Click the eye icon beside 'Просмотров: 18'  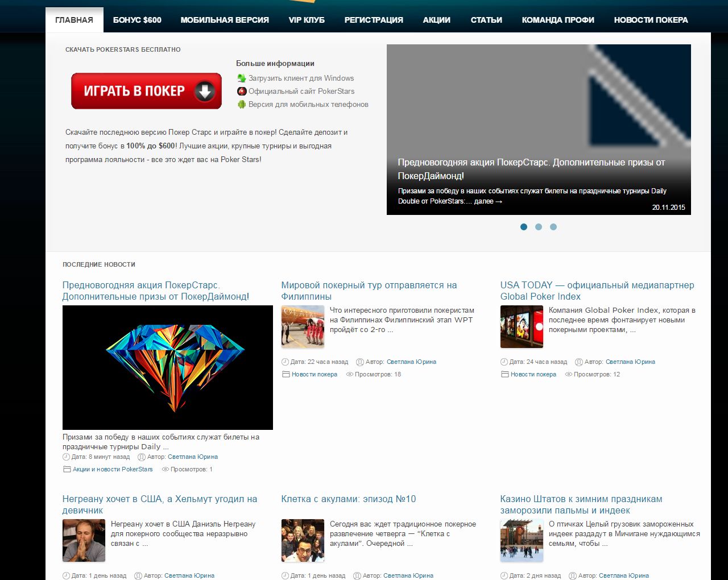(350, 374)
